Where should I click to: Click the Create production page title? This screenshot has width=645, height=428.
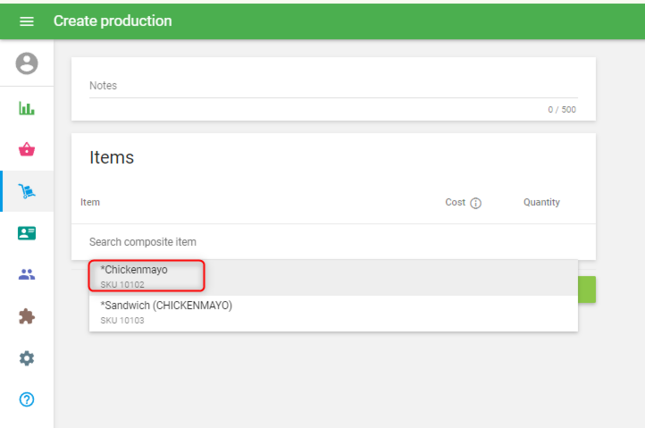[x=112, y=21]
